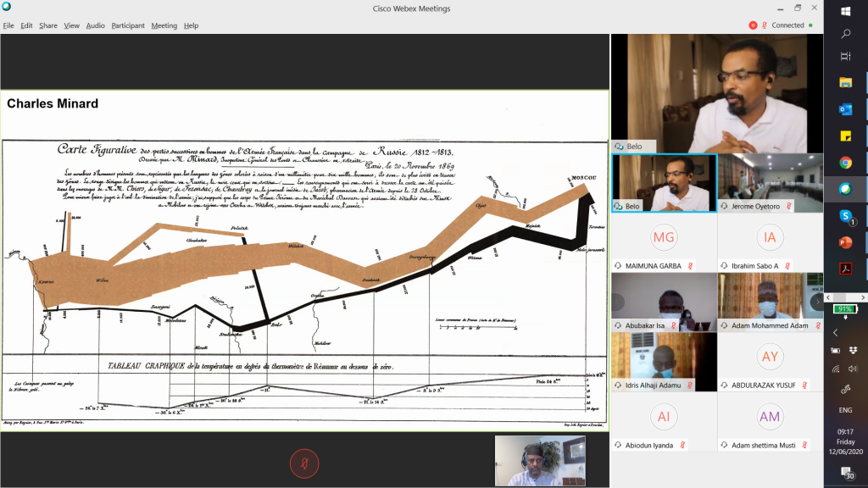
Task: Open the clock showing 09:17 Friday
Action: (x=845, y=441)
